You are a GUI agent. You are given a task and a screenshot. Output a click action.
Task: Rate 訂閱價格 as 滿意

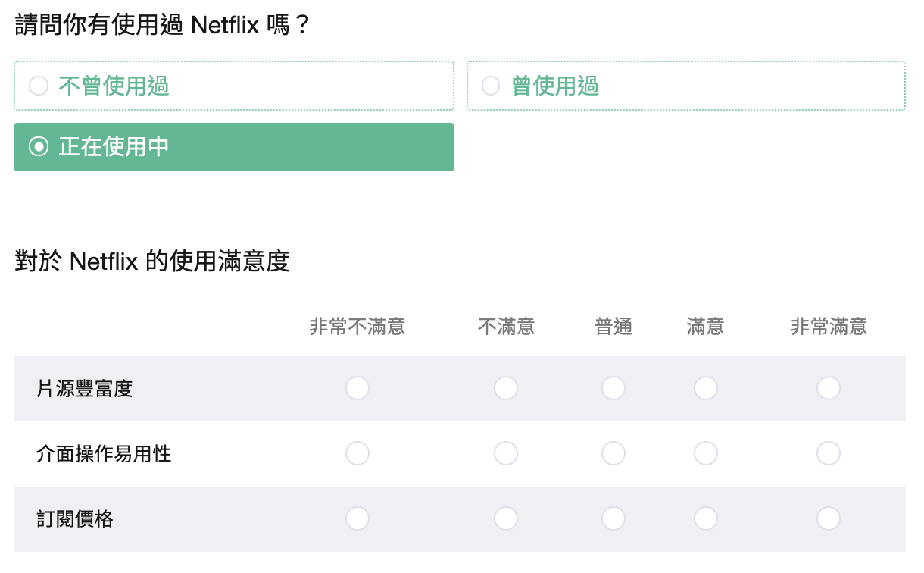pyautogui.click(x=706, y=519)
